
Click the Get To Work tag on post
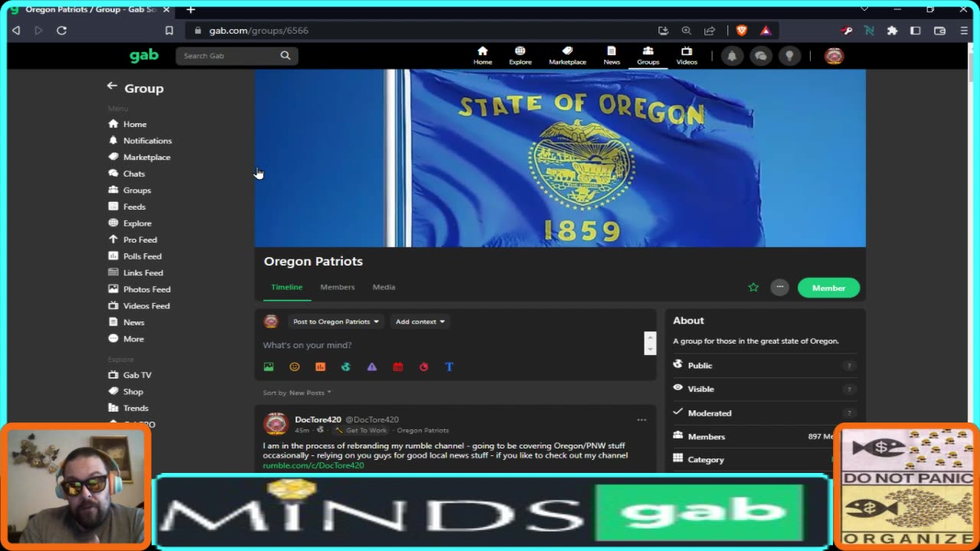click(x=361, y=430)
